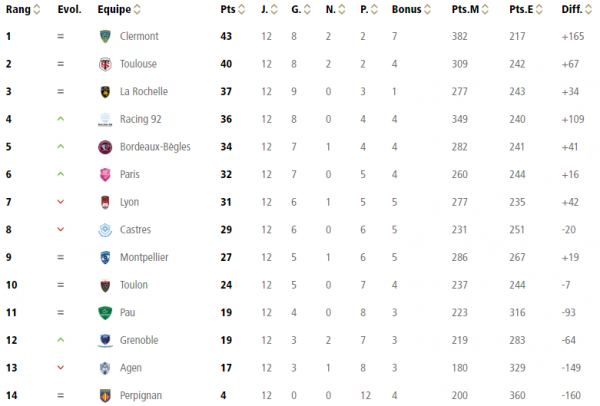Click the Montpellier team logo
The width and height of the screenshot is (600, 406).
(x=105, y=257)
